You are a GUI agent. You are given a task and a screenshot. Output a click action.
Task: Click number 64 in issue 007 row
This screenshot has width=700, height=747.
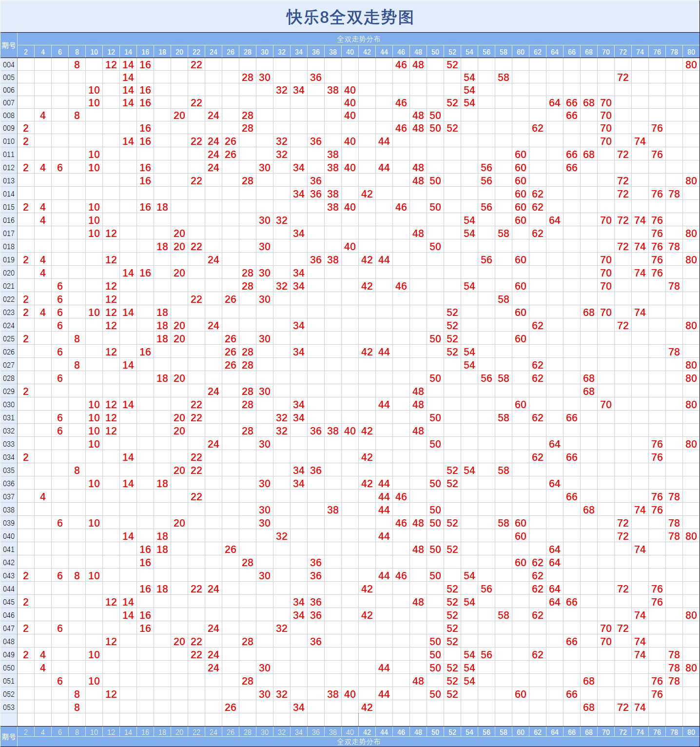(x=555, y=102)
